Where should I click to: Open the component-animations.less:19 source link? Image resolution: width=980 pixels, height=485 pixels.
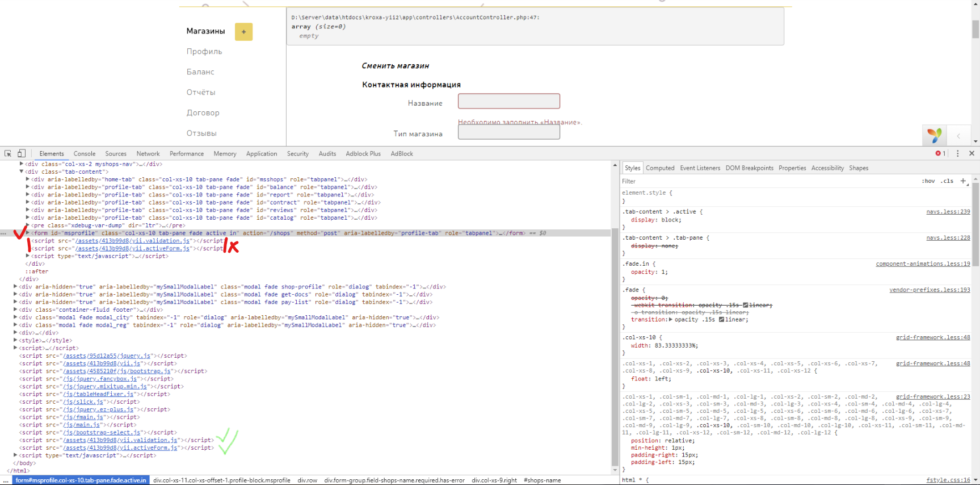(923, 264)
